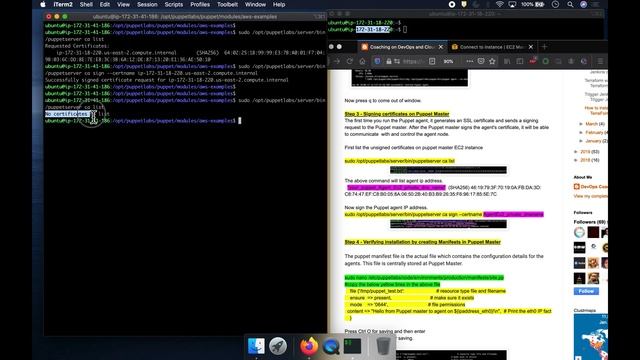Click the yellow shield menu bar icon
This screenshot has height=360, width=640.
464,4
